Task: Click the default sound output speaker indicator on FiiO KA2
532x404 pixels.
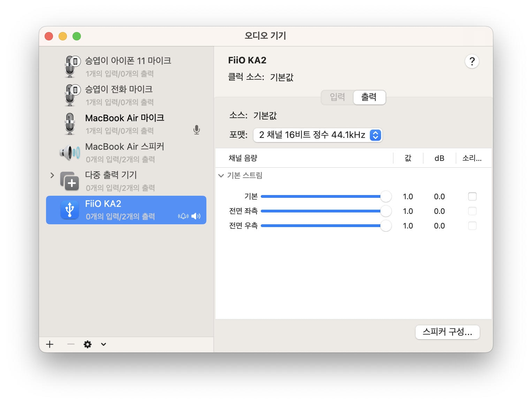Action: [196, 216]
